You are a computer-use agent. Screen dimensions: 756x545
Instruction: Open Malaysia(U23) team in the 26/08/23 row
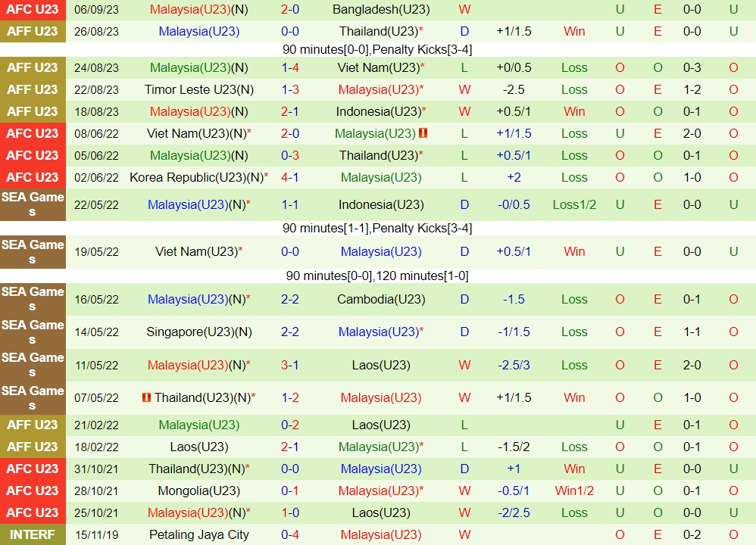pyautogui.click(x=198, y=31)
